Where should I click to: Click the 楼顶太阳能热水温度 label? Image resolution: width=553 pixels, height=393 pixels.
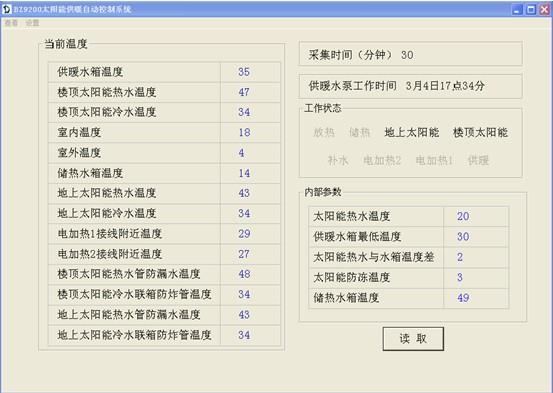pyautogui.click(x=107, y=92)
